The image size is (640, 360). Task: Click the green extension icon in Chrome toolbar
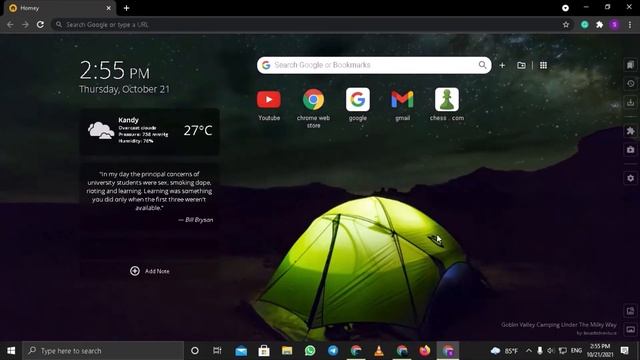point(584,24)
